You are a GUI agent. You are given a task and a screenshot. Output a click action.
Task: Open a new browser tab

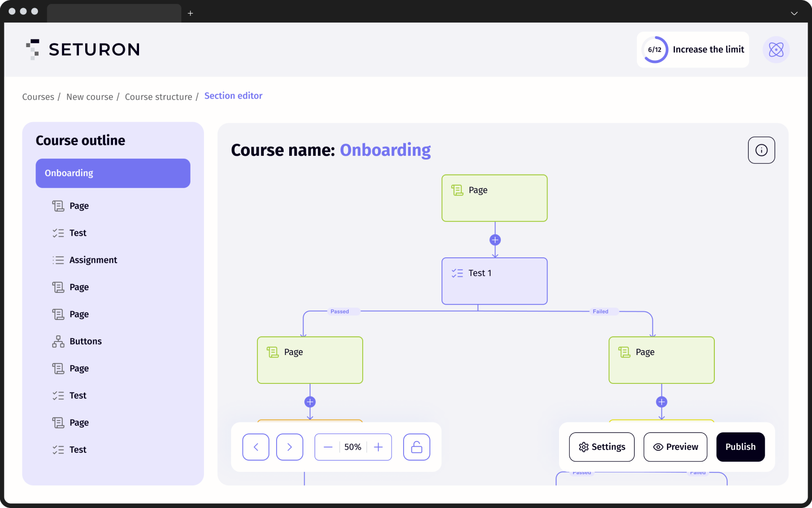190,13
